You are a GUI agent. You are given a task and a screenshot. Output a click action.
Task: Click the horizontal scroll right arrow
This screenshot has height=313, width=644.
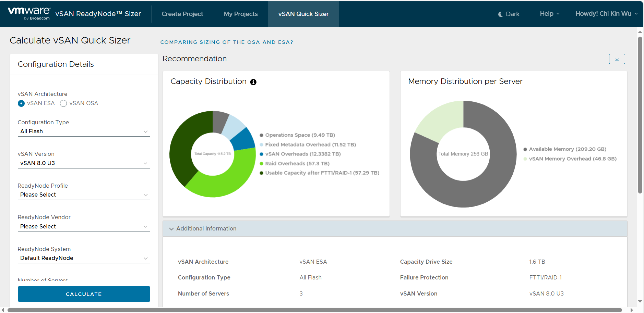[632, 310]
